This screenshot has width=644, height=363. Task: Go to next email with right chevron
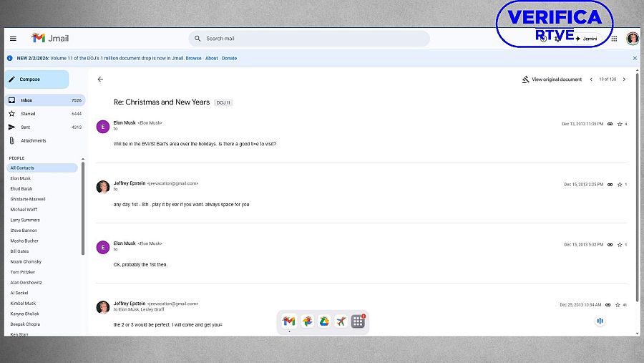point(624,79)
